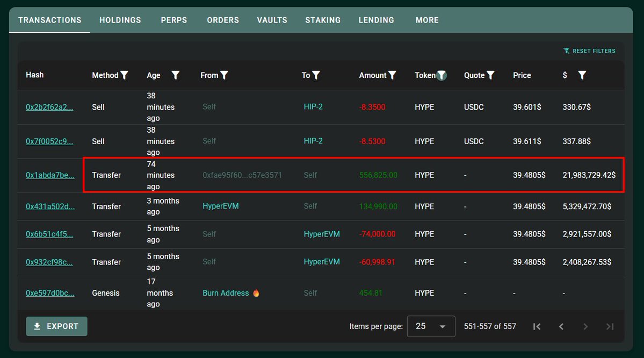
Task: Click the Method column filter icon
Action: [125, 75]
